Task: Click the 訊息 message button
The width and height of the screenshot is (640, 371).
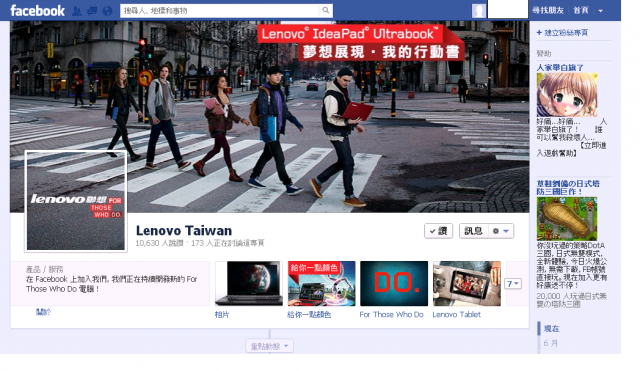Action: (x=473, y=231)
